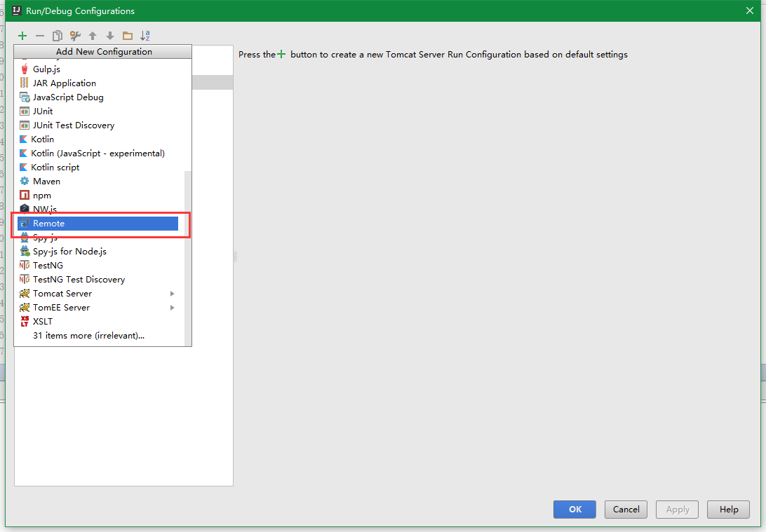Click the Copy Configuration toolbar icon
The width and height of the screenshot is (766, 532).
[x=58, y=36]
